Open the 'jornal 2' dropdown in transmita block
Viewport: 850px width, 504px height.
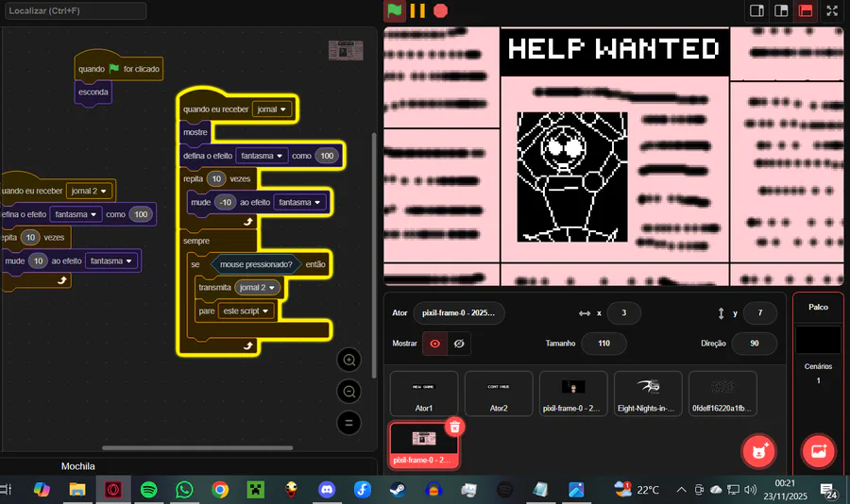(258, 287)
